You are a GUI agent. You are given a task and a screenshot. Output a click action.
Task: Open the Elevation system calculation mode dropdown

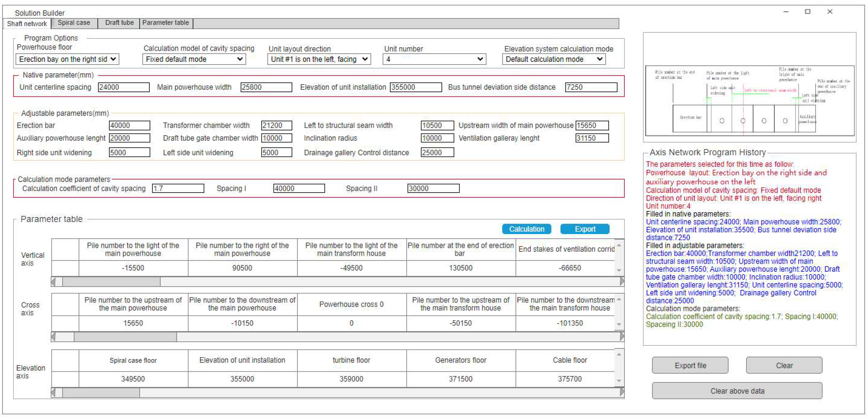click(554, 59)
